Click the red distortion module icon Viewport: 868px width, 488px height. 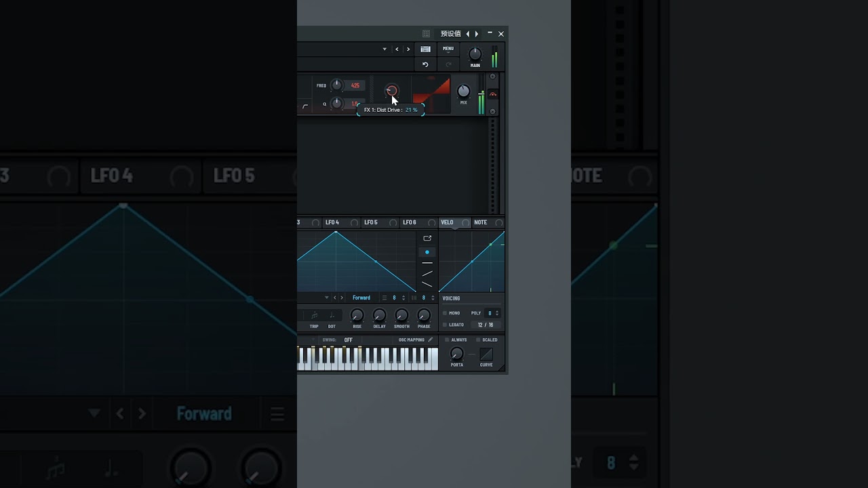493,94
